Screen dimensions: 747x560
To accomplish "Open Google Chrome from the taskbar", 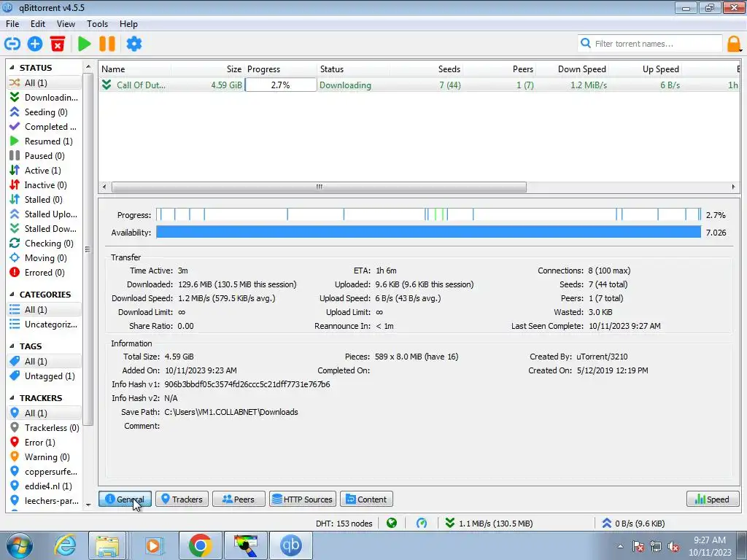I will tap(200, 545).
